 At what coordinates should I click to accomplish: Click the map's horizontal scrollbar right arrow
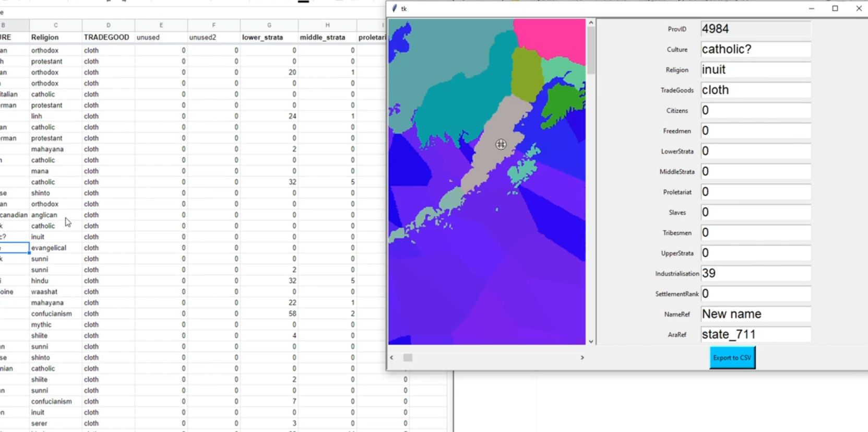[582, 358]
